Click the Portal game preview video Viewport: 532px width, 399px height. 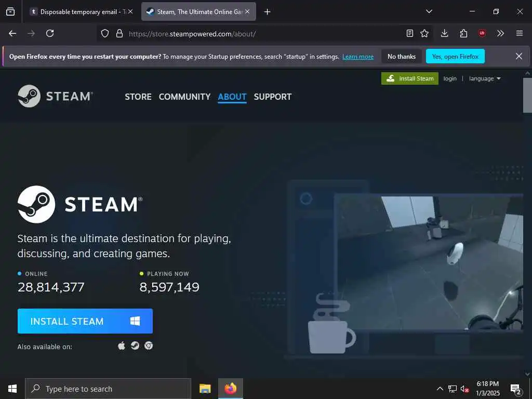click(429, 262)
